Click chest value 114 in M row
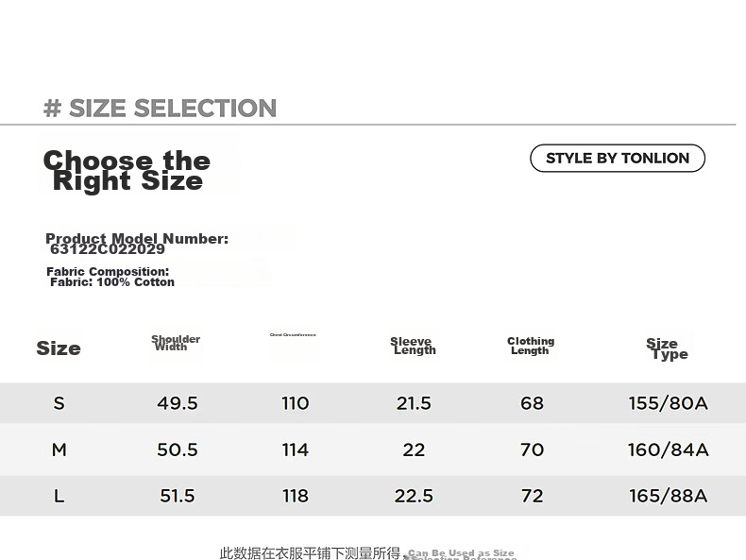Screen dimensions: 746x560 pos(295,450)
